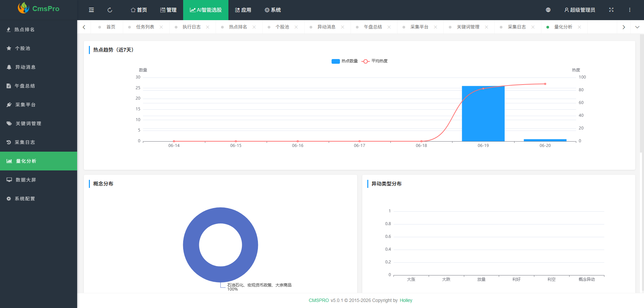644x308 pixels.
Task: Close the 采集平台 tab
Action: tap(435, 27)
